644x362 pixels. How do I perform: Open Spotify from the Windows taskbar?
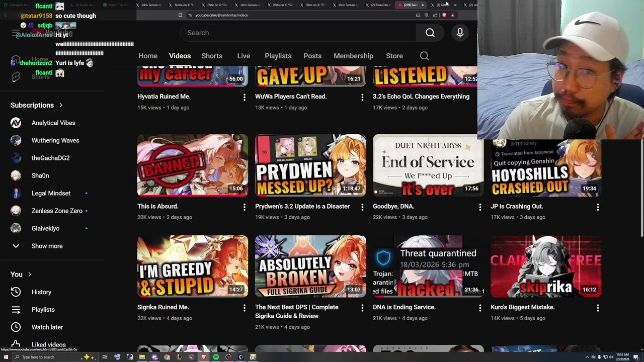point(216,357)
